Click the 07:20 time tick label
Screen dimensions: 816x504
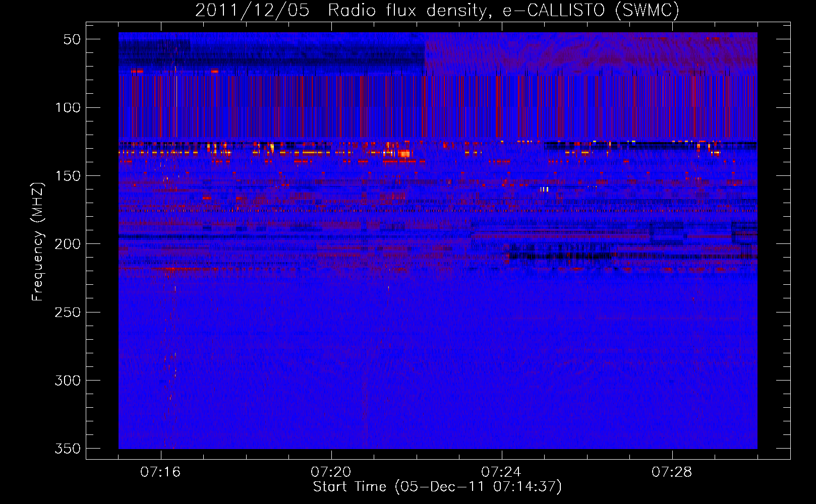331,472
